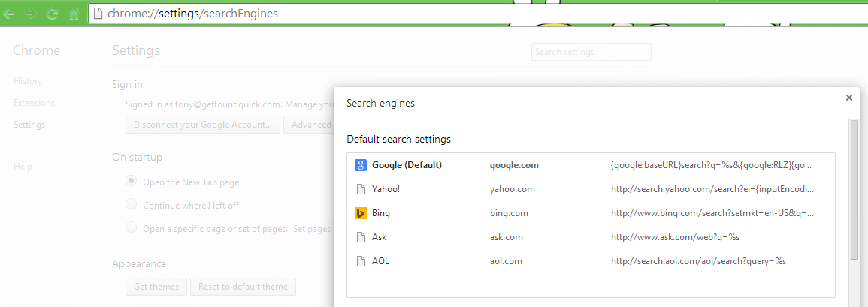This screenshot has height=307, width=868.
Task: Go to home page icon
Action: [74, 14]
